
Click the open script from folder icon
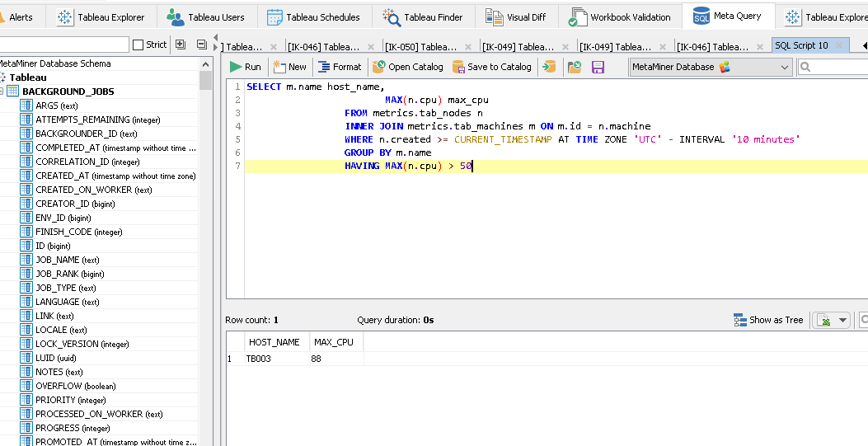(575, 67)
